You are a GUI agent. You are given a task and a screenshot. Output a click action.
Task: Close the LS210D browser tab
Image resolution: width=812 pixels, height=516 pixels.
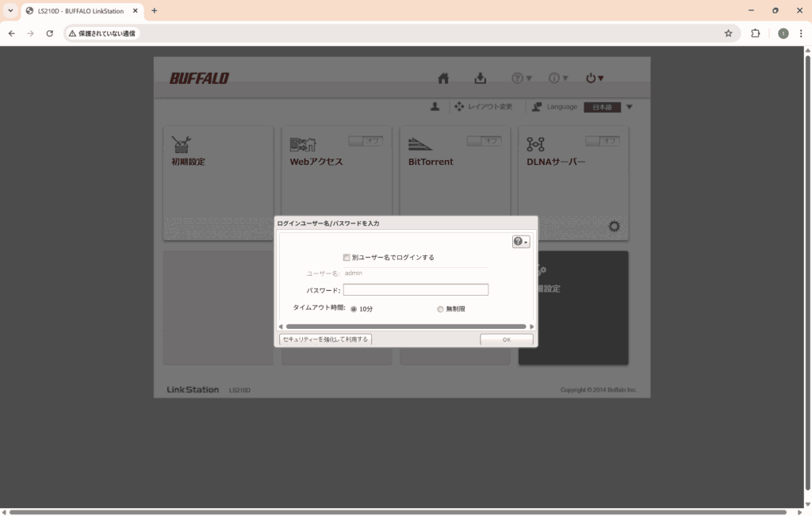pos(135,11)
